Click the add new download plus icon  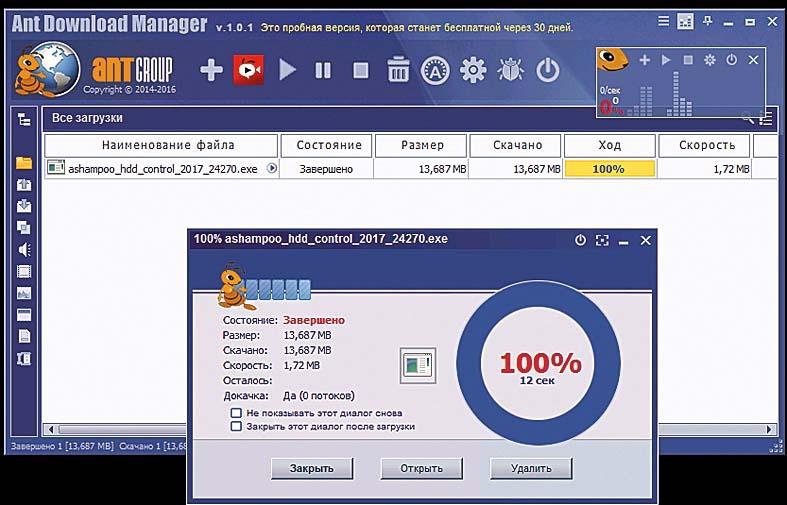coord(211,70)
